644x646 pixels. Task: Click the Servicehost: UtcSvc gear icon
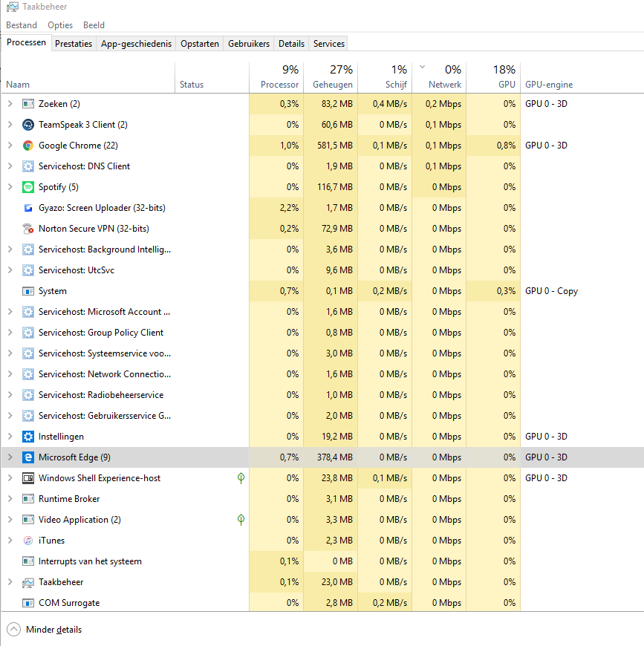tap(28, 270)
